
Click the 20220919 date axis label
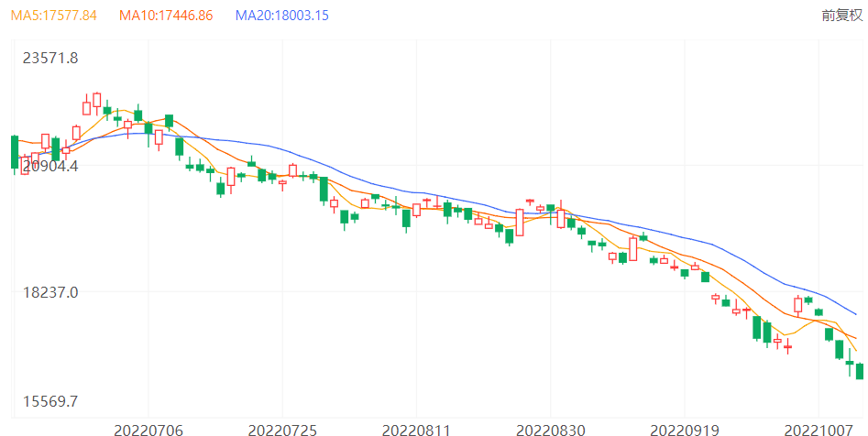pyautogui.click(x=684, y=430)
